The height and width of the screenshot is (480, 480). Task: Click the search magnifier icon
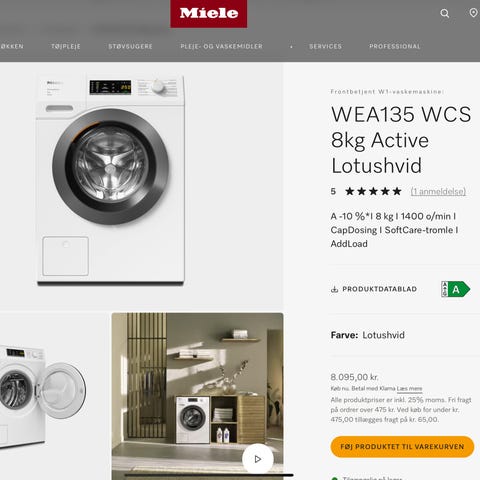tap(445, 13)
